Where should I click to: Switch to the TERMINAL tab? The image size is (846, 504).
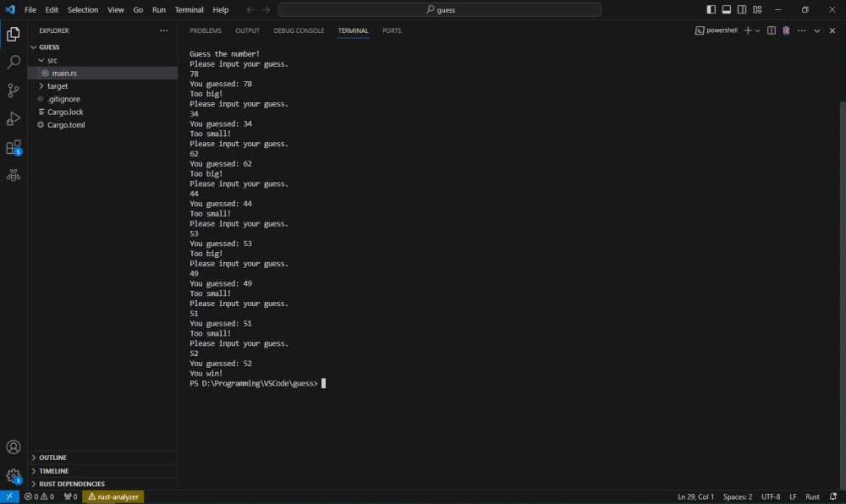(x=354, y=30)
